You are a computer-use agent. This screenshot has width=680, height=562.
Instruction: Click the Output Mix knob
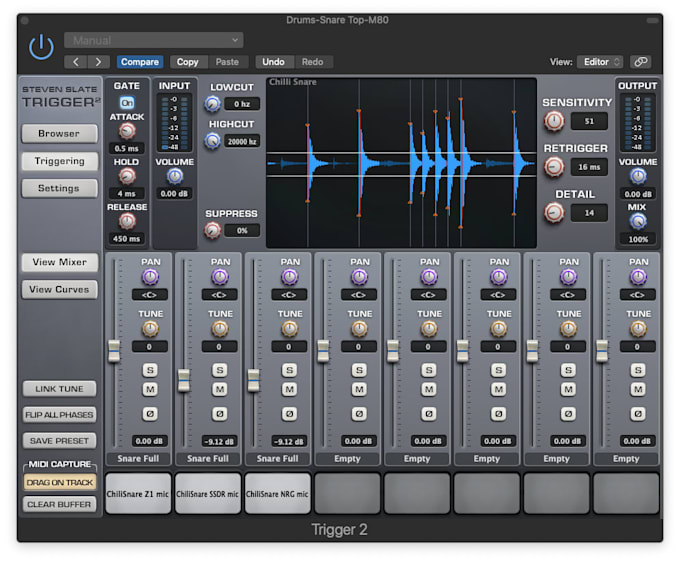click(638, 221)
